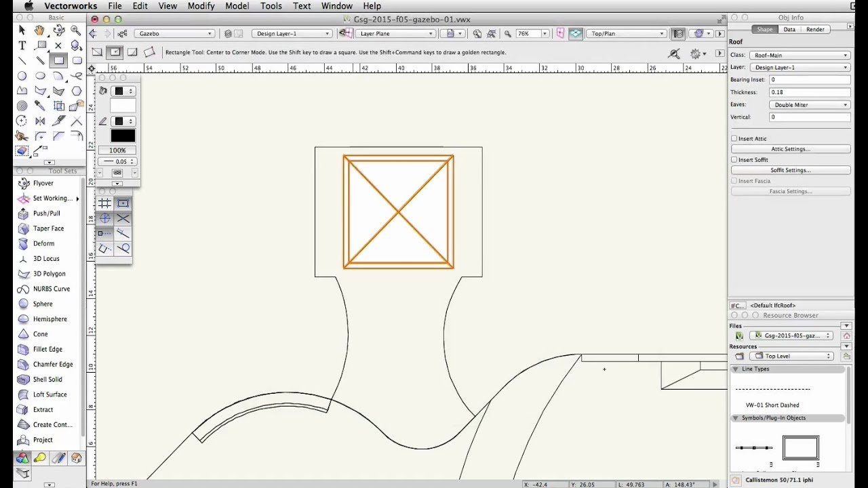Select the Freehand curve tool

coord(77,76)
